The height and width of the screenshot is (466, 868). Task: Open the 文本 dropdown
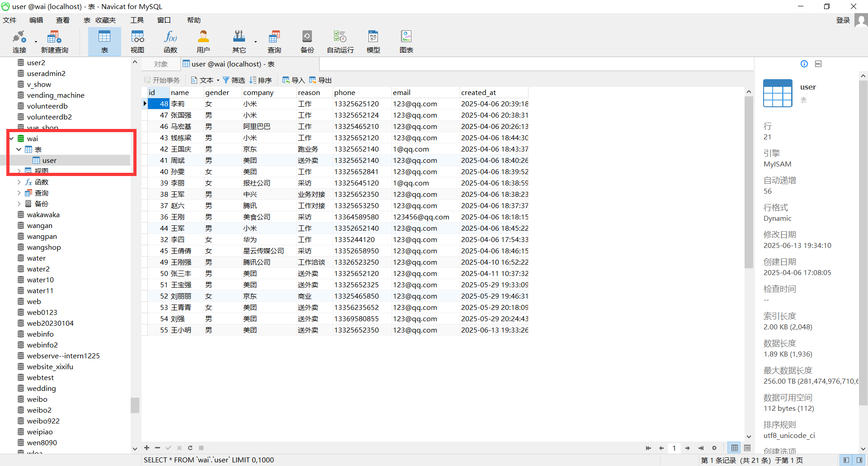[x=205, y=80]
